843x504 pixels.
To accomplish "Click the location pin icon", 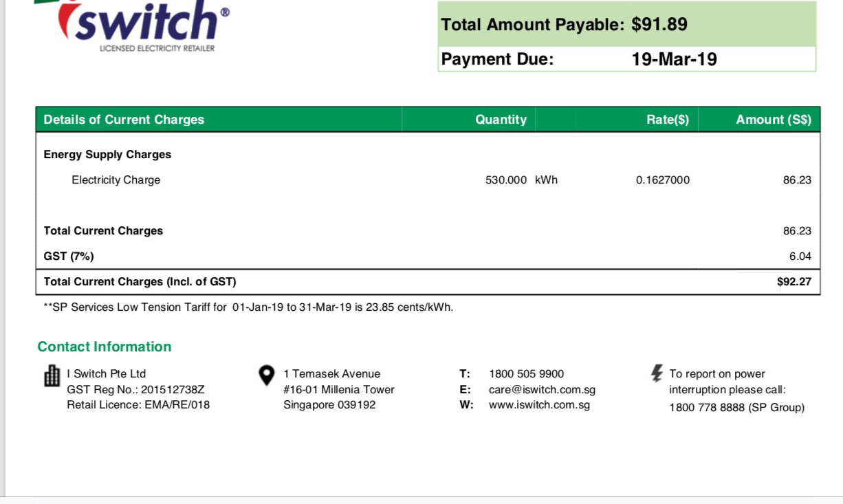I will point(266,375).
